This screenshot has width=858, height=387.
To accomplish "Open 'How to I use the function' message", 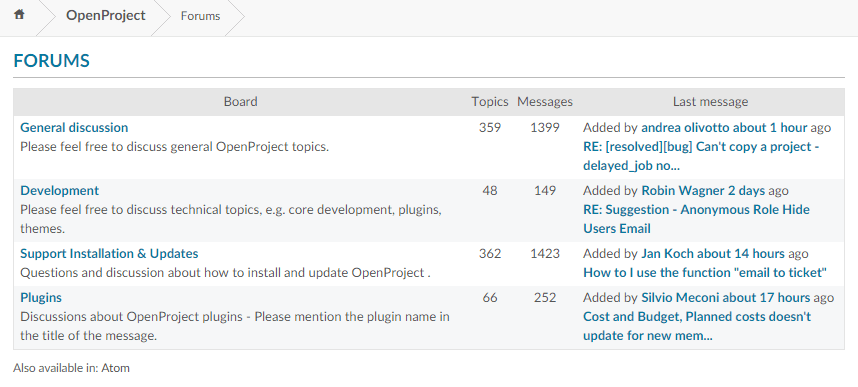I will 705,273.
